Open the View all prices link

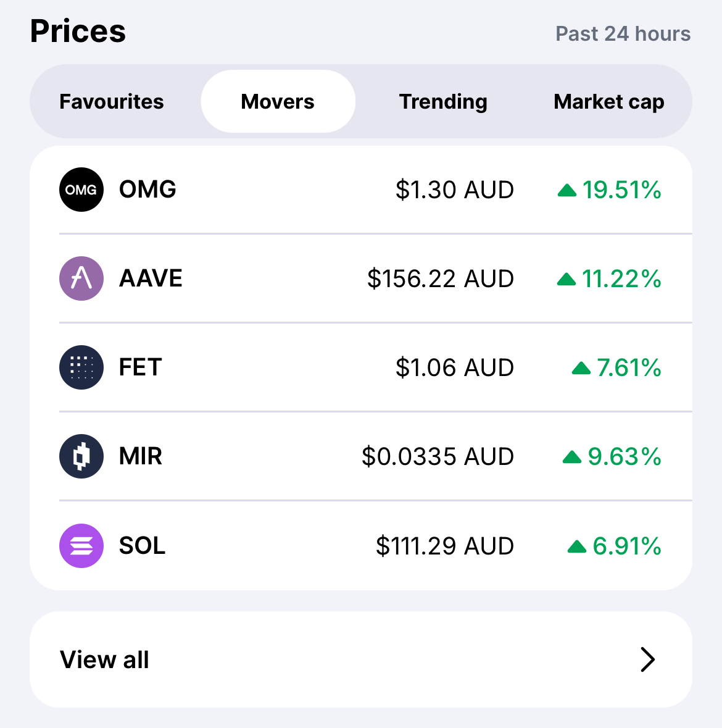[x=361, y=659]
